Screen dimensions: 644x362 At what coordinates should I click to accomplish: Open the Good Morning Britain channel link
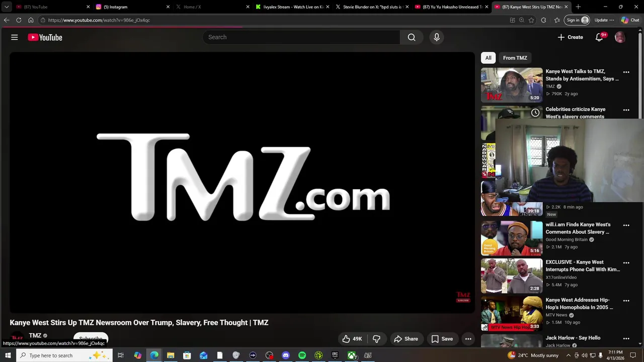coord(567,240)
